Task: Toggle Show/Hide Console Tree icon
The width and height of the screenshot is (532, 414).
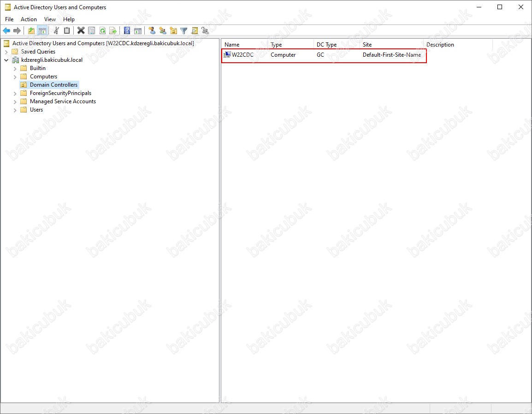Action: [42, 31]
